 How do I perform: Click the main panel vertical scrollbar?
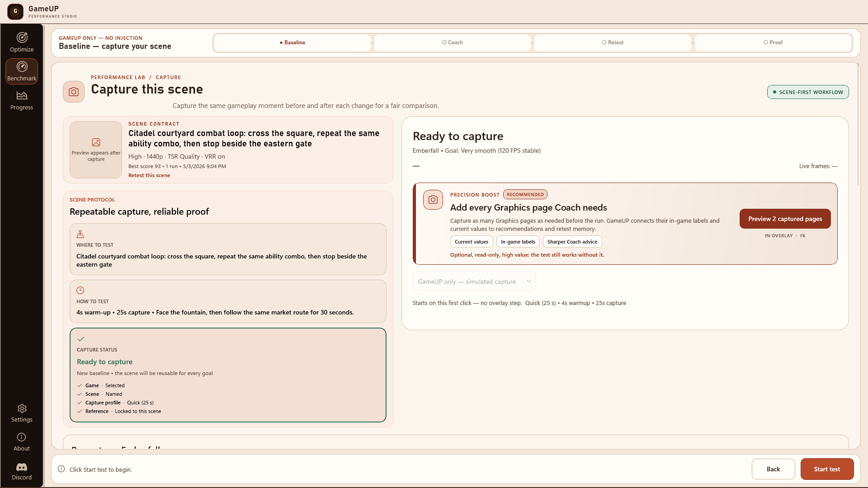[x=858, y=125]
